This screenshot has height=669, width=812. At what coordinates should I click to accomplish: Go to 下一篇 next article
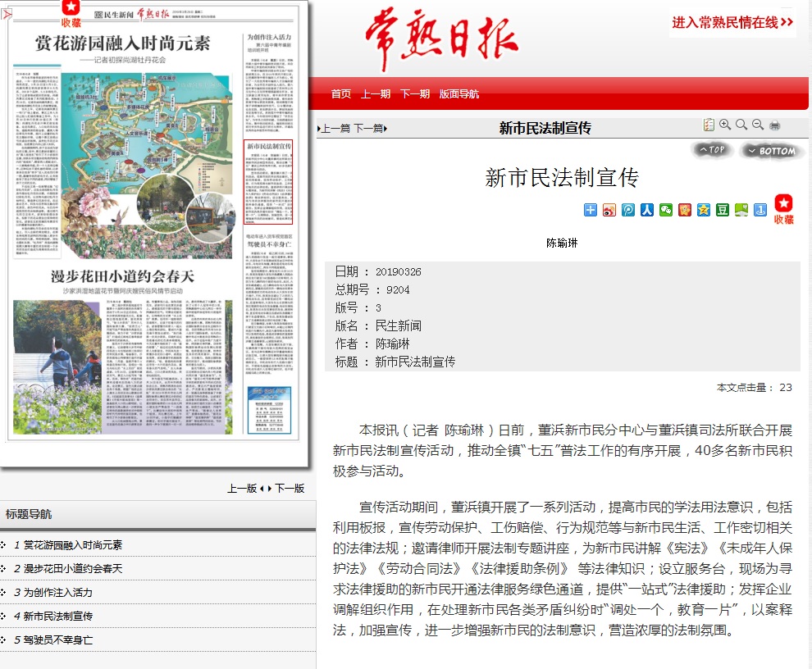tap(370, 129)
